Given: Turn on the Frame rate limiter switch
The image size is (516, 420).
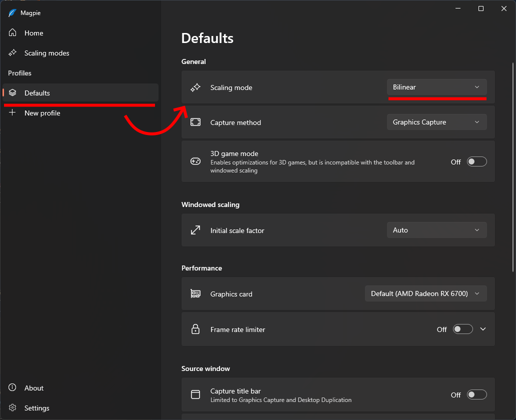Looking at the screenshot, I should click(462, 329).
